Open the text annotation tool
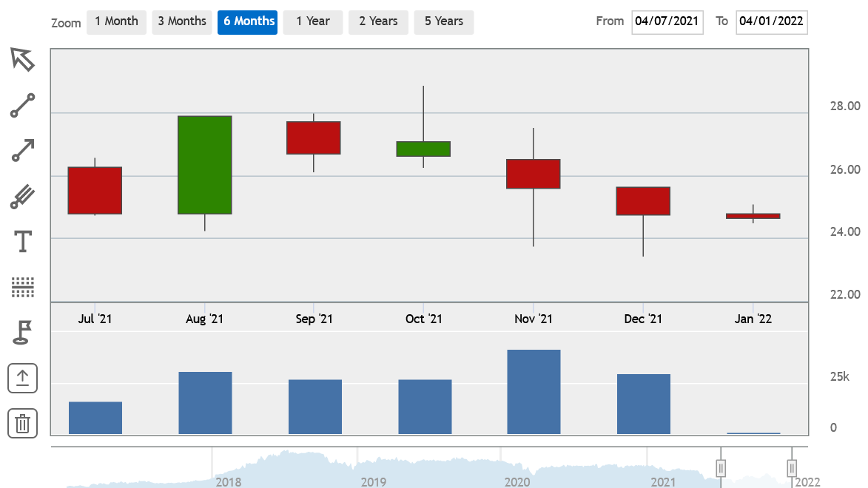 point(22,241)
